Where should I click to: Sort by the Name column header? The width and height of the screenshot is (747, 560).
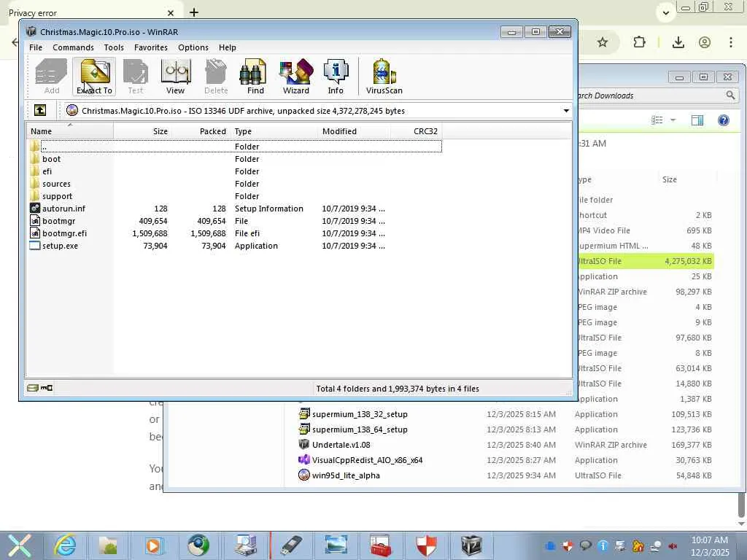tap(70, 131)
